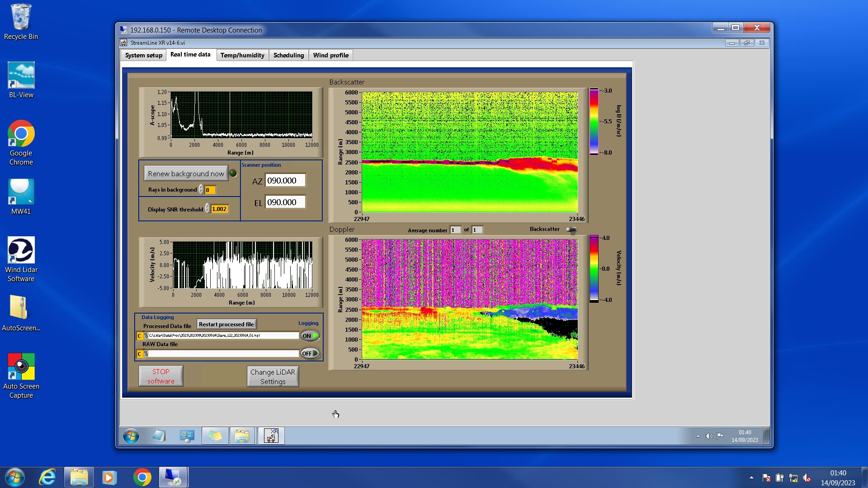This screenshot has width=868, height=488.
Task: Toggle the RAW Data file logging OFF switch
Action: (x=310, y=353)
